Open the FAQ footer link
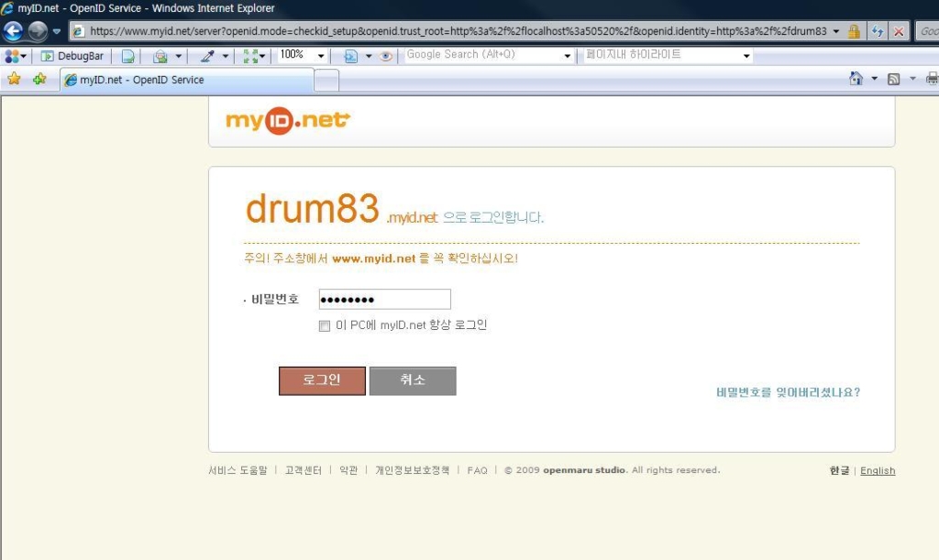The image size is (939, 560). point(477,470)
